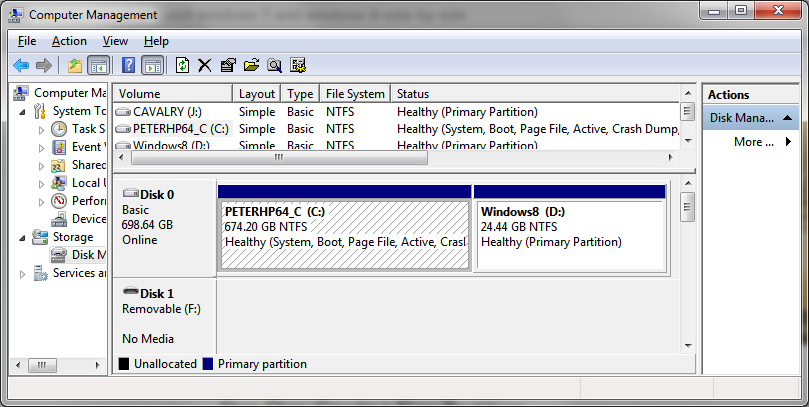
Task: Click the console tree scroll-right arrow
Action: tap(98, 365)
